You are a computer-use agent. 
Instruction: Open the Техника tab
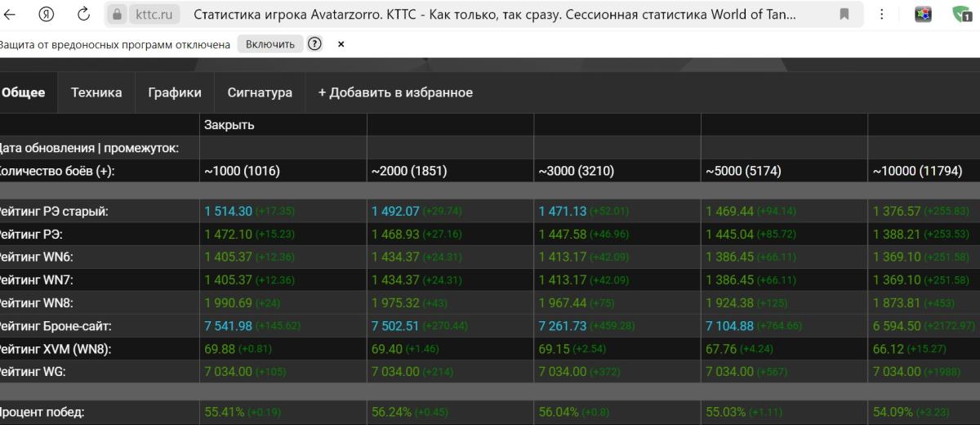(96, 92)
